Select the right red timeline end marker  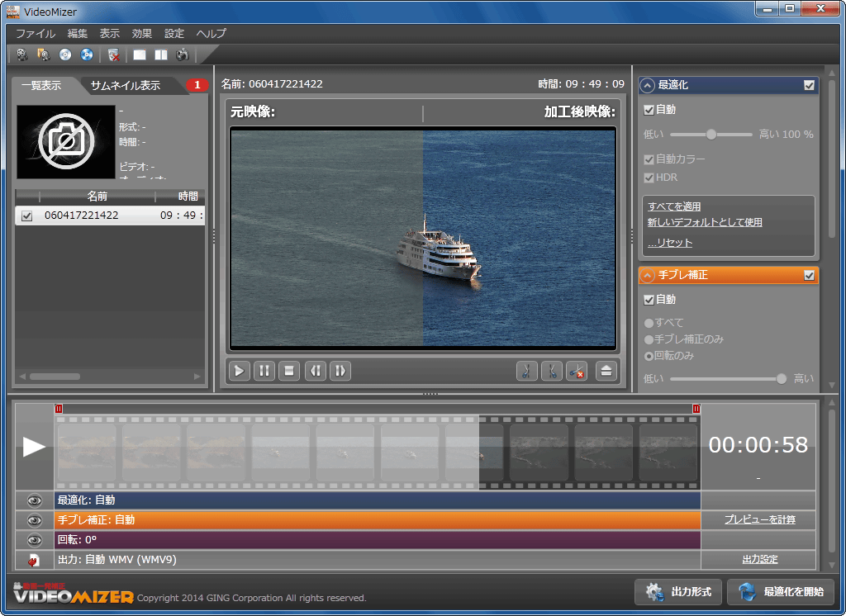click(696, 409)
